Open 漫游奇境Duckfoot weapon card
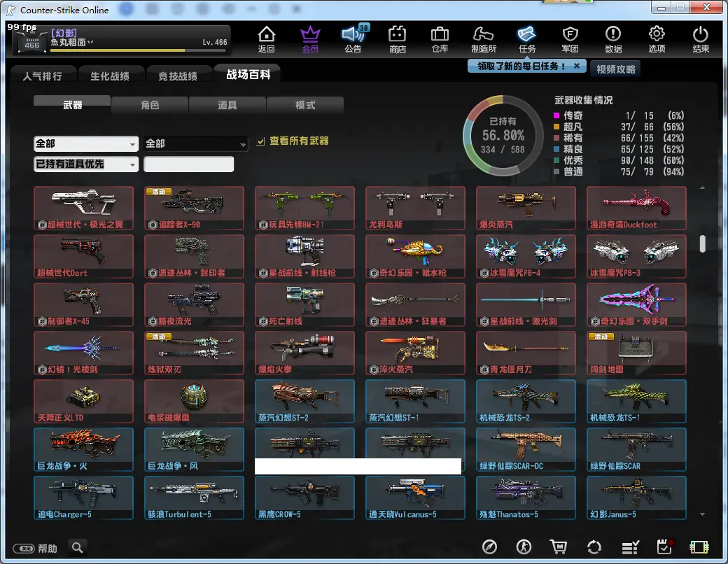Viewport: 728px width, 564px height. tap(636, 208)
